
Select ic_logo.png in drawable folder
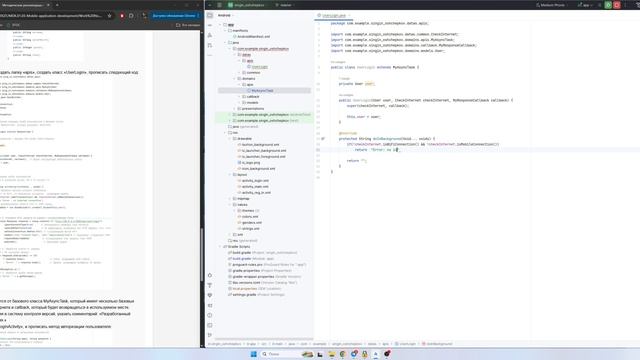coord(251,162)
